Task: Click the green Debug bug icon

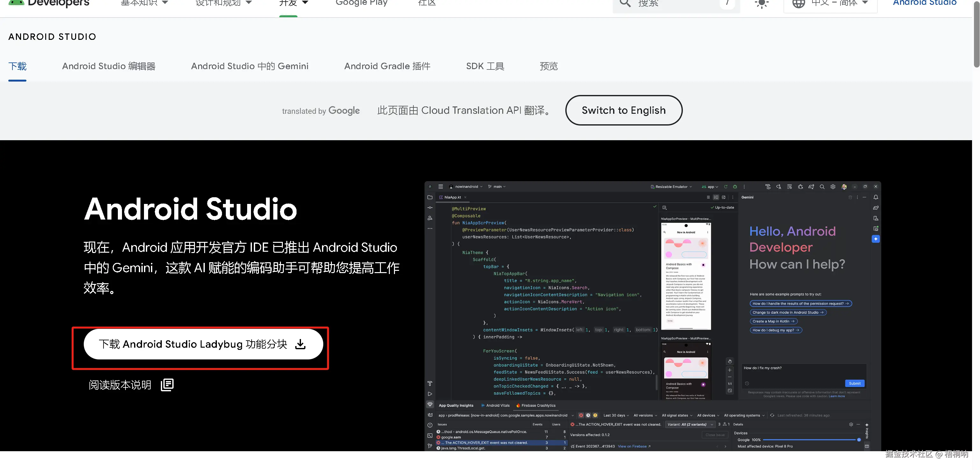Action: pyautogui.click(x=735, y=186)
